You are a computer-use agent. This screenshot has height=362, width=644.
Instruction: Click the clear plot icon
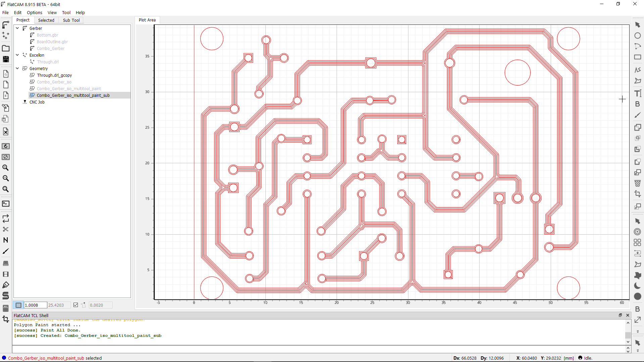coord(6,157)
